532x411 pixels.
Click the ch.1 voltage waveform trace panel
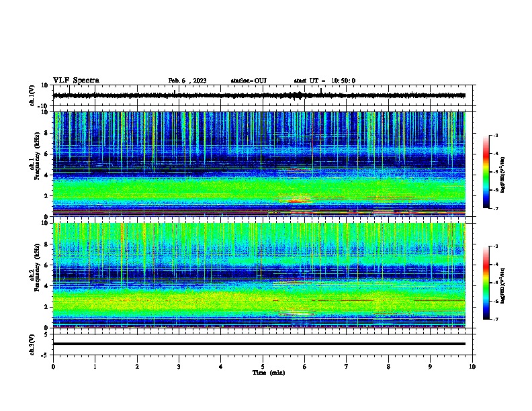tap(264, 95)
